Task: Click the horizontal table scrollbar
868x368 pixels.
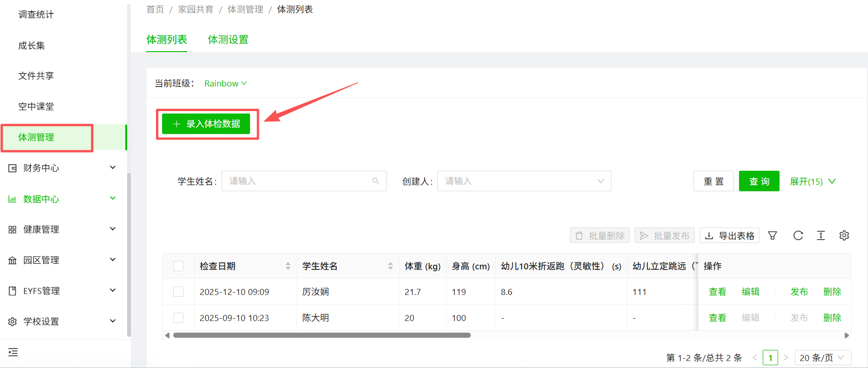Action: point(321,335)
